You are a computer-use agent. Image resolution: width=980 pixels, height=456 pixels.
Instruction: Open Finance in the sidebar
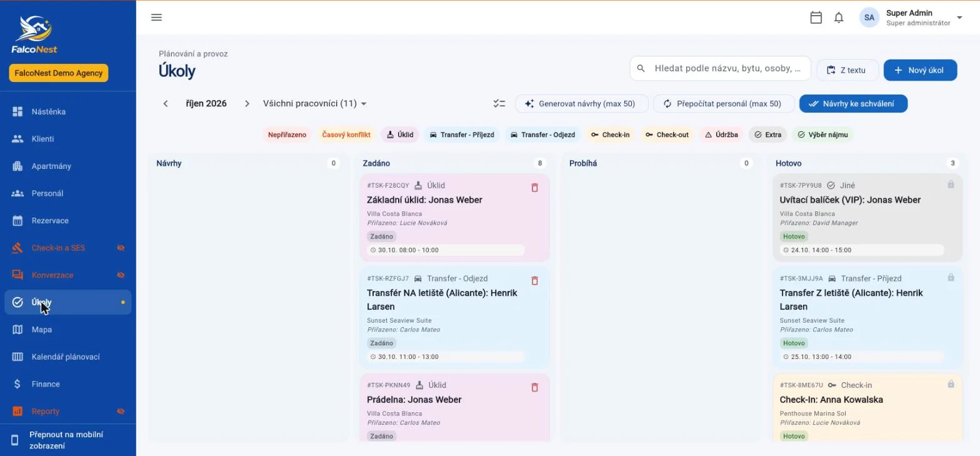click(x=68, y=384)
